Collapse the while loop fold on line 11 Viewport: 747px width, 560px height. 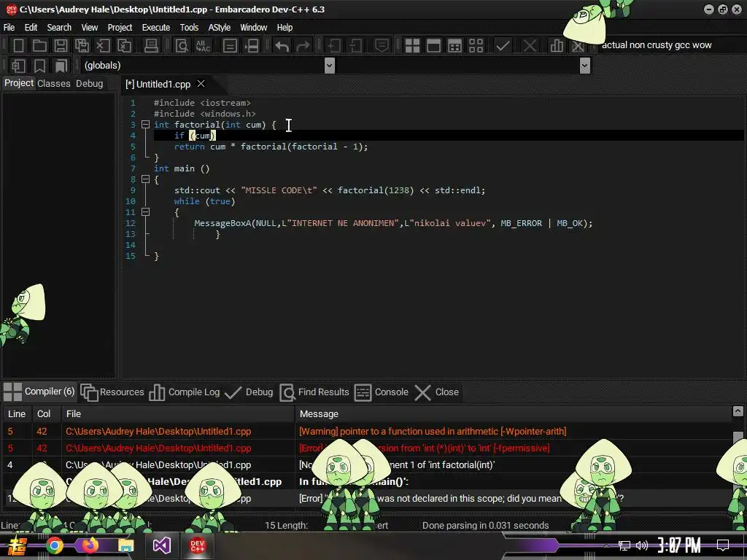point(146,212)
